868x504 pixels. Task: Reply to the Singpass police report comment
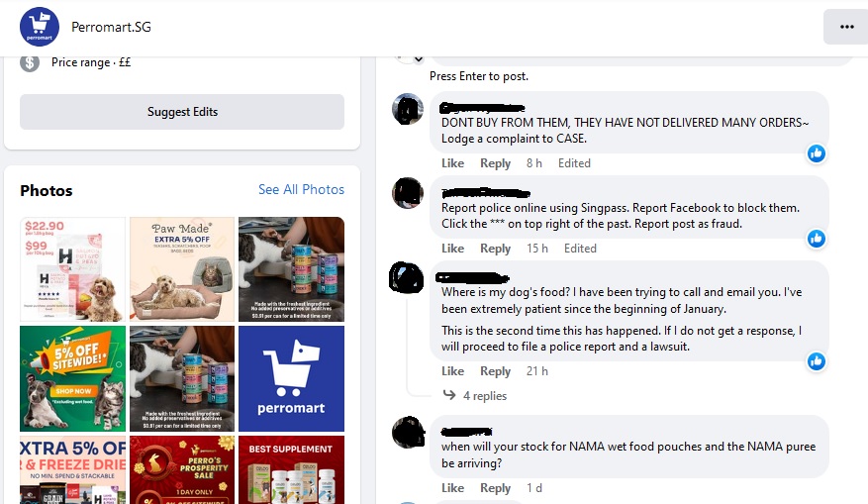point(495,249)
